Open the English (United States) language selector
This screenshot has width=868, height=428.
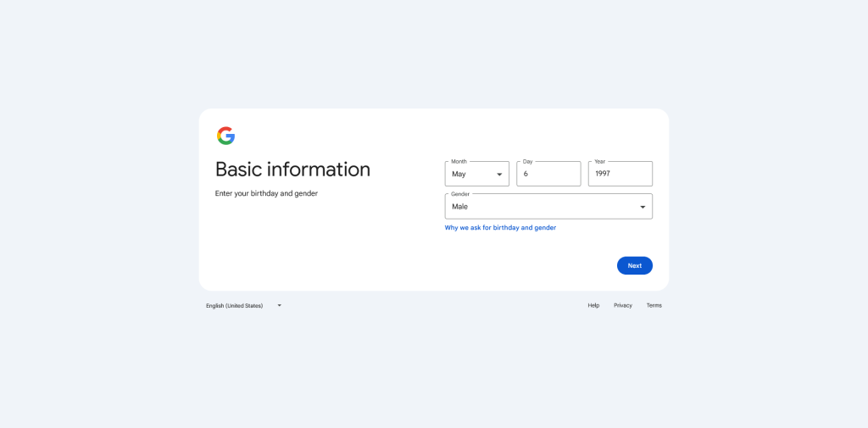click(235, 305)
